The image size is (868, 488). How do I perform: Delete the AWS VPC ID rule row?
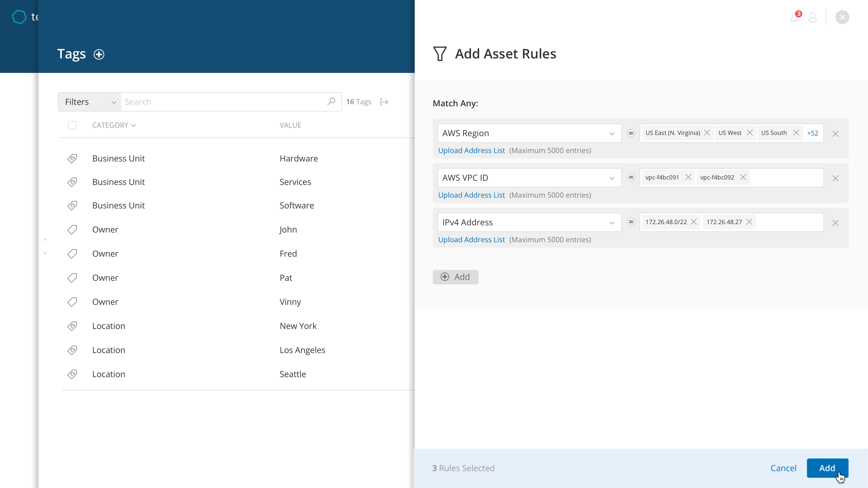tap(835, 178)
